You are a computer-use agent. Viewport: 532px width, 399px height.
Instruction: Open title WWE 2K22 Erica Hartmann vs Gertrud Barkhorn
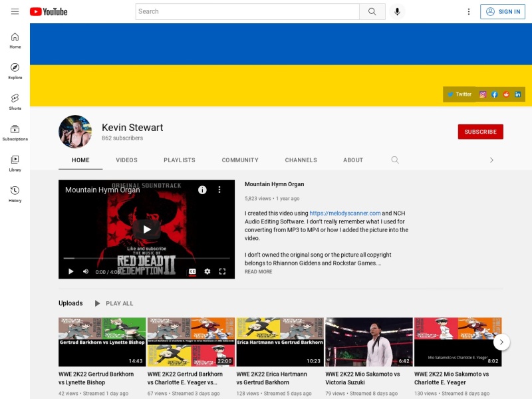pos(271,378)
